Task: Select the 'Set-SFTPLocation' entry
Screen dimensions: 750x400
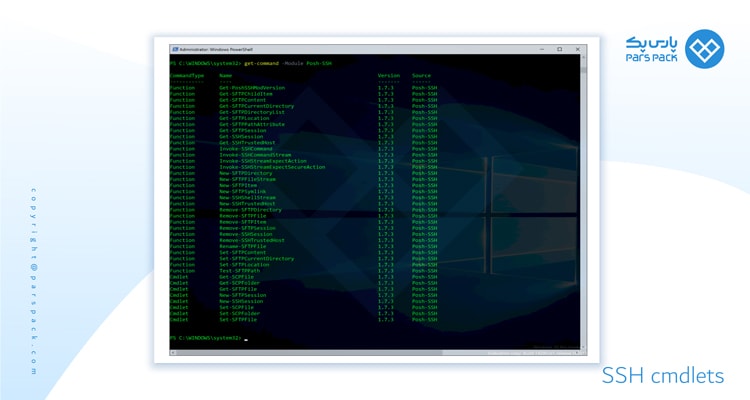Action: (x=244, y=265)
